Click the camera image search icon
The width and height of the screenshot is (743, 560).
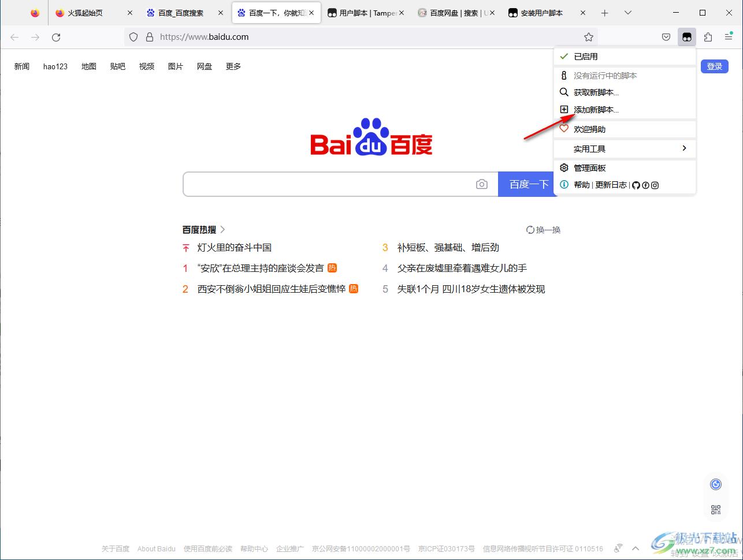482,184
